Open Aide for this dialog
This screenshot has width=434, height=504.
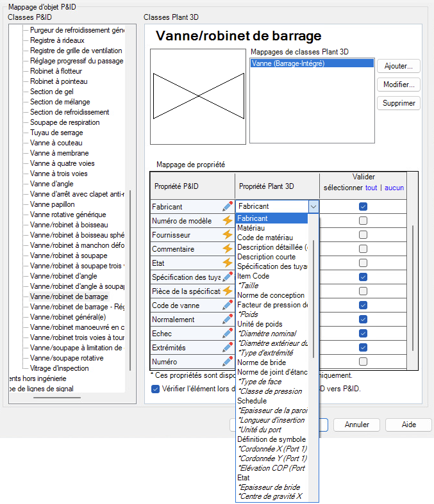(408, 425)
